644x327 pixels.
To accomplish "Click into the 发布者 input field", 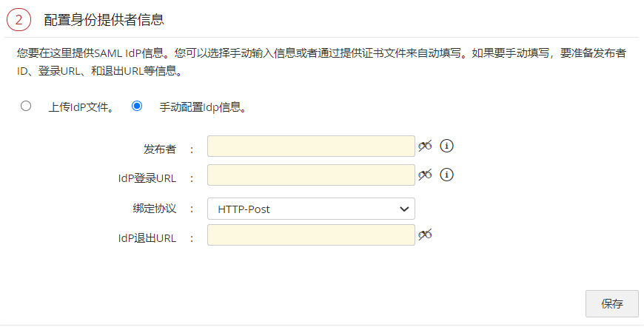I will (x=311, y=146).
